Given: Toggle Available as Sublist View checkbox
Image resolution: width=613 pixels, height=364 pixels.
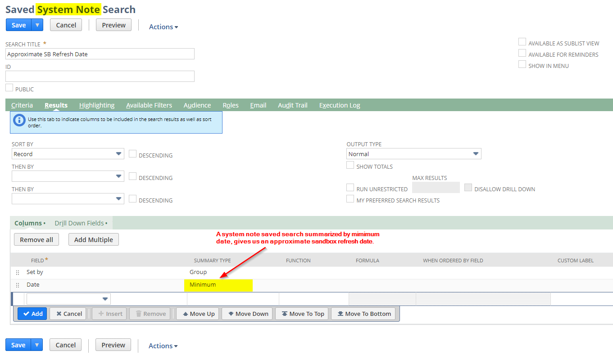Looking at the screenshot, I should pyautogui.click(x=522, y=42).
